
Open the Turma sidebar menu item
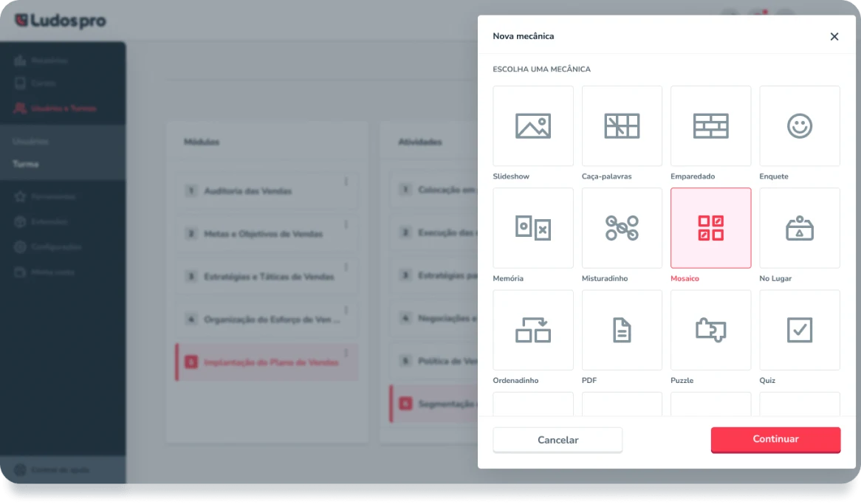[26, 164]
